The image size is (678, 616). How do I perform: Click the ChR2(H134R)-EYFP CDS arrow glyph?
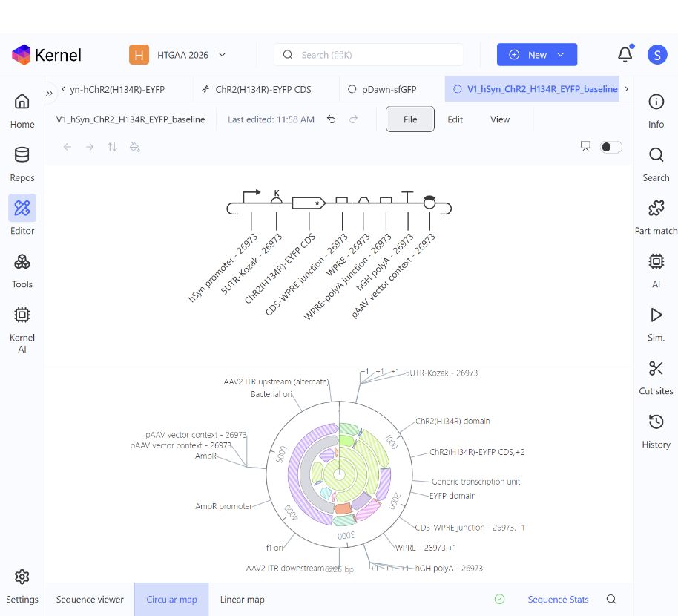click(x=309, y=203)
